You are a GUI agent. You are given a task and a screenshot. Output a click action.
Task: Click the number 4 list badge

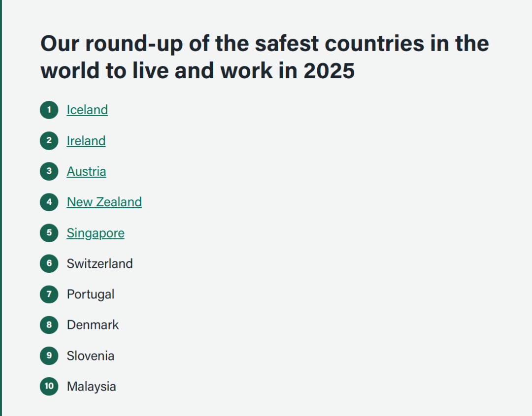tap(49, 202)
